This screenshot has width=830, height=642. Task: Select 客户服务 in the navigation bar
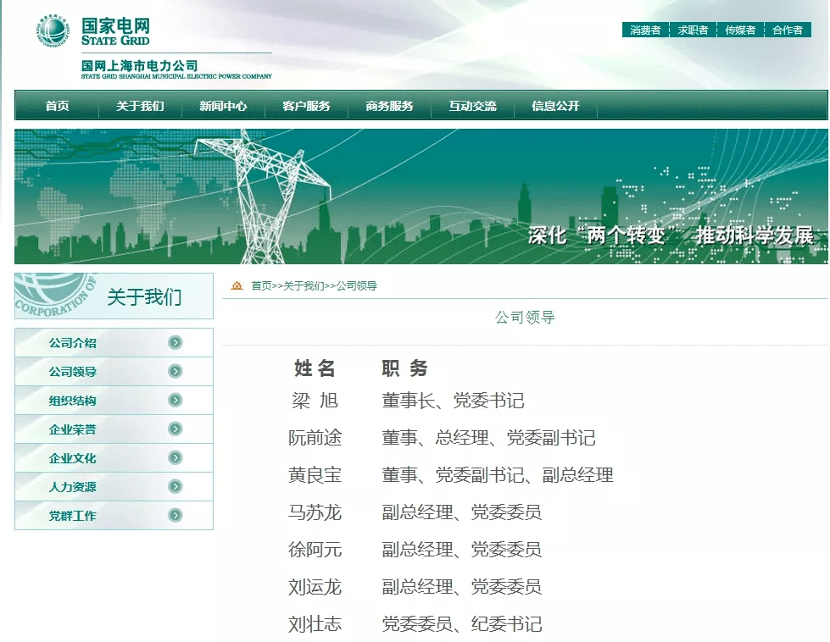tap(306, 106)
